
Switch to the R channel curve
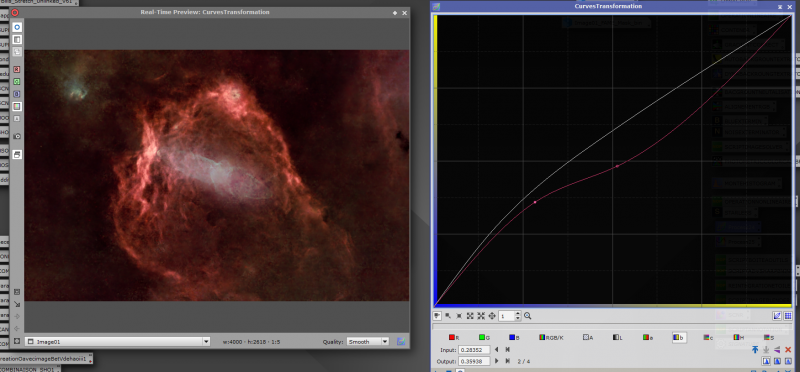tap(453, 337)
